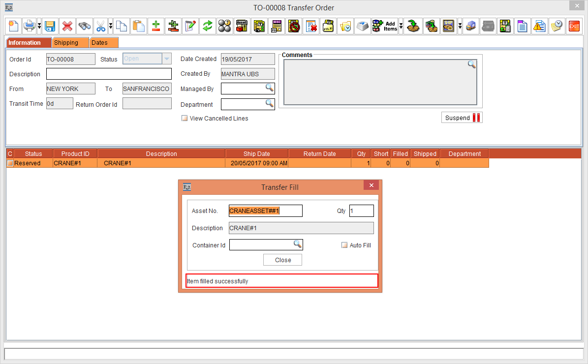Click the new document toolbar icon
This screenshot has width=588, height=364.
[x=13, y=26]
